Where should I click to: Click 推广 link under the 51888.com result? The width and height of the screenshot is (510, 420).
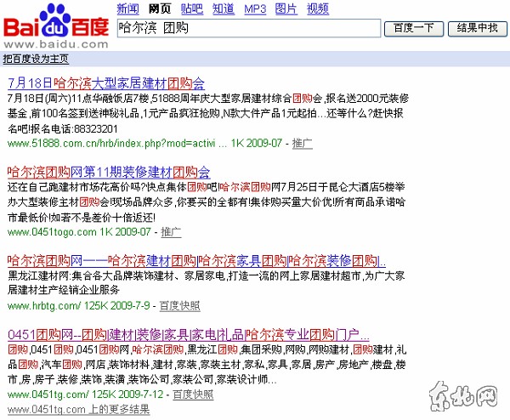click(x=302, y=143)
